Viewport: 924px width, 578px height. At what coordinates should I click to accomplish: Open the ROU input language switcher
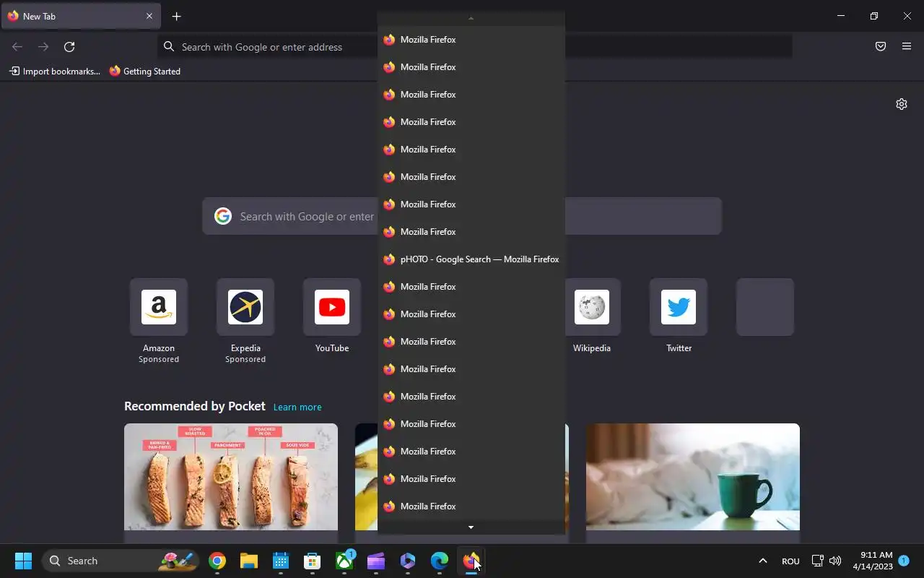(790, 561)
